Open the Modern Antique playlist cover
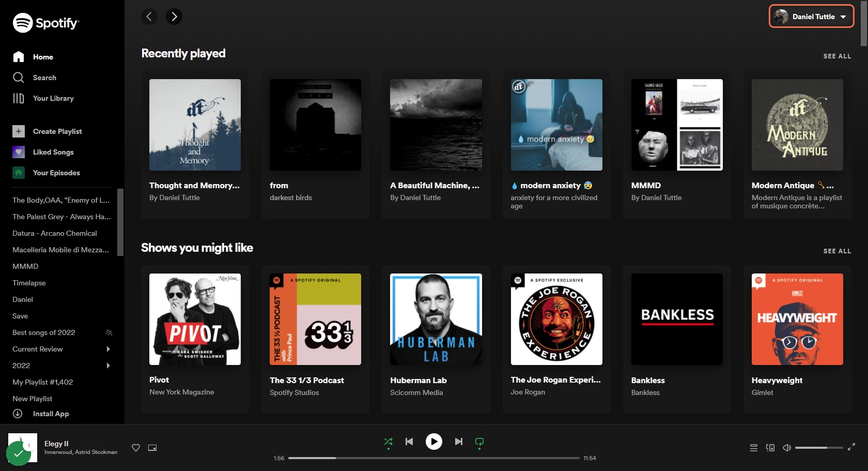 click(797, 125)
